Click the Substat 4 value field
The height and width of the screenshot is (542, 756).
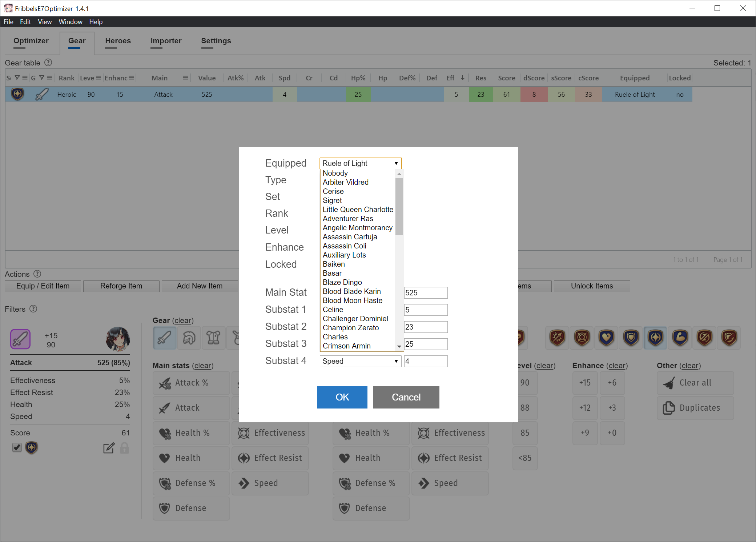pos(426,361)
